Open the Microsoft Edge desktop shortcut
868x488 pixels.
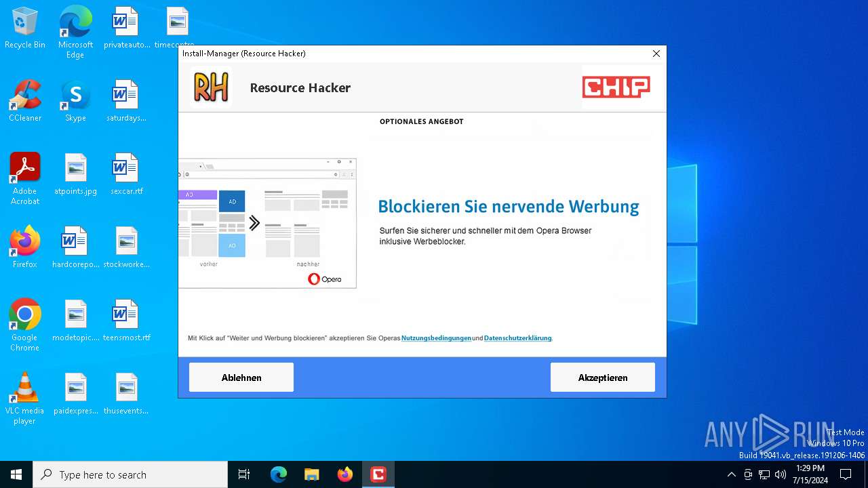pyautogui.click(x=75, y=33)
